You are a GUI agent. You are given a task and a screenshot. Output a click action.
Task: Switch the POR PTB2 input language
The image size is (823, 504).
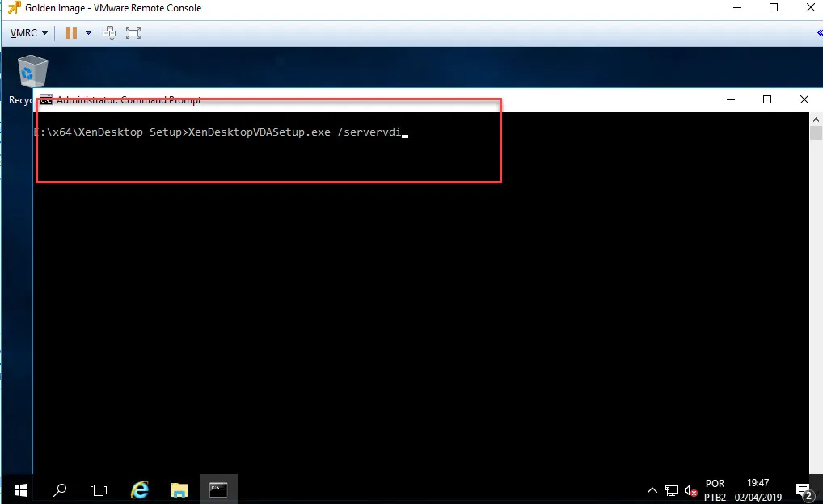pyautogui.click(x=715, y=489)
